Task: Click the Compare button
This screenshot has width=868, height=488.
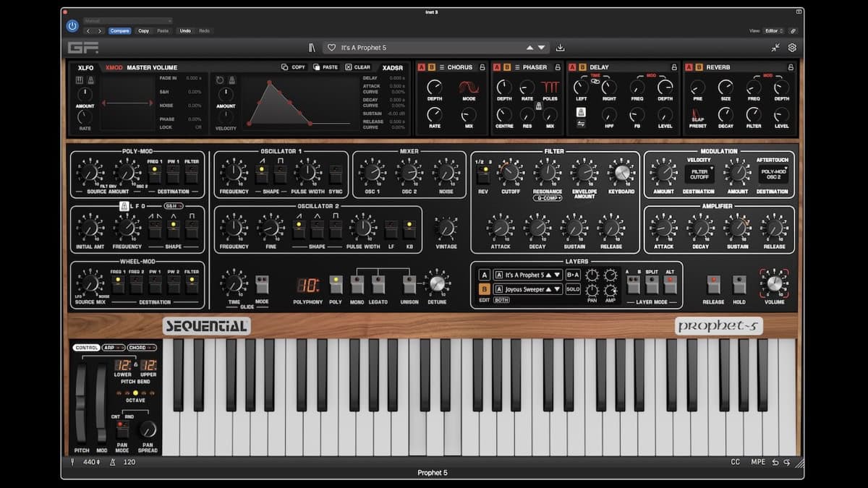Action: tap(120, 31)
